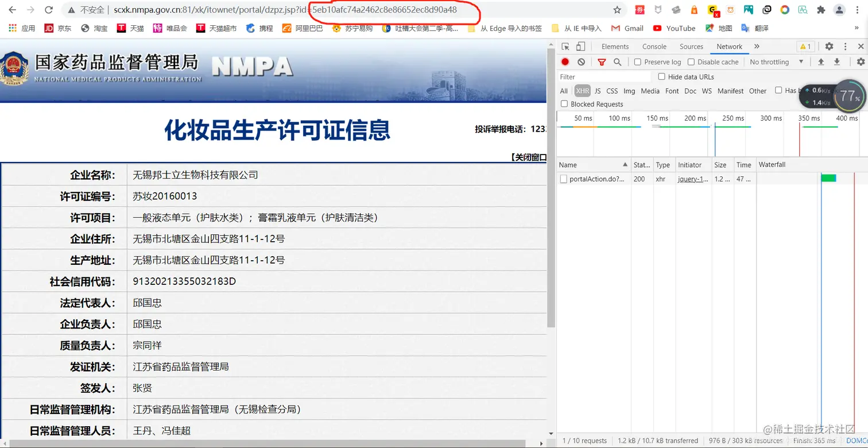Viewport: 868px width, 448px height.
Task: Click the green waterfall bar of portalAction.do
Action: (x=828, y=179)
